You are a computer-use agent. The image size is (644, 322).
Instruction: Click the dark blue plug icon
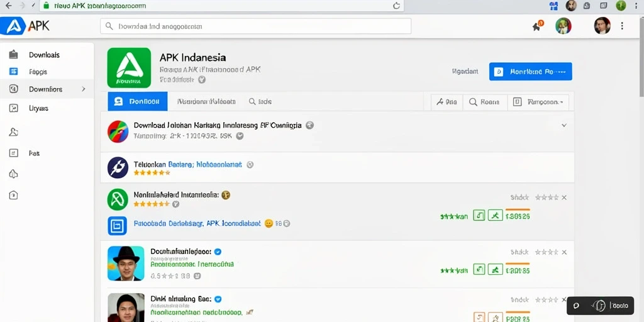pos(118,168)
